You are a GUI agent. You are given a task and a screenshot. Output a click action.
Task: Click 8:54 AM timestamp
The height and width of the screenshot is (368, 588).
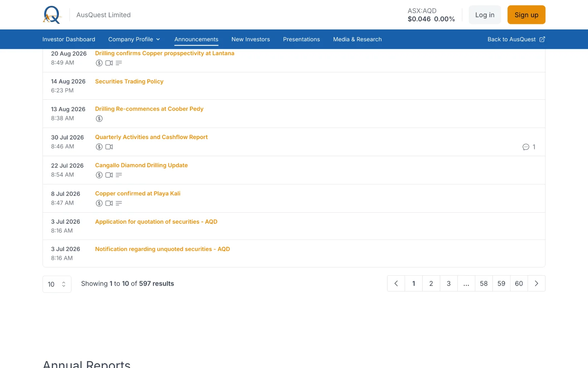pyautogui.click(x=62, y=175)
